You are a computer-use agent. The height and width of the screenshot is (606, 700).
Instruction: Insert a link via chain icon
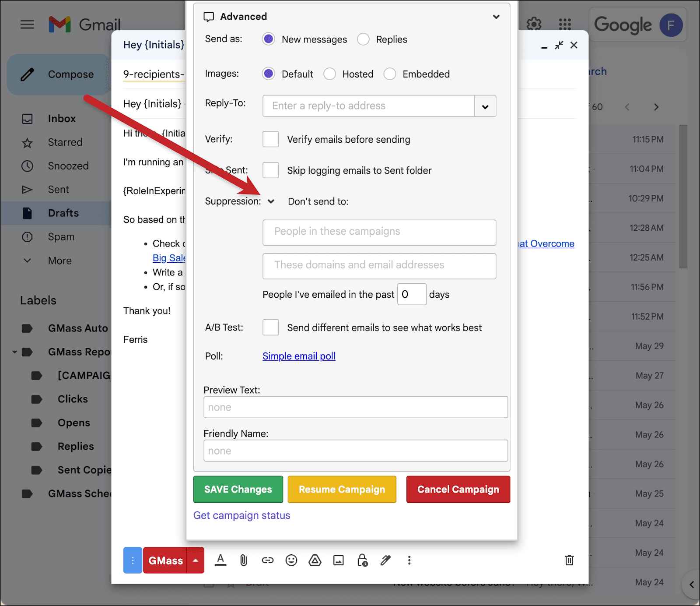[x=268, y=560]
